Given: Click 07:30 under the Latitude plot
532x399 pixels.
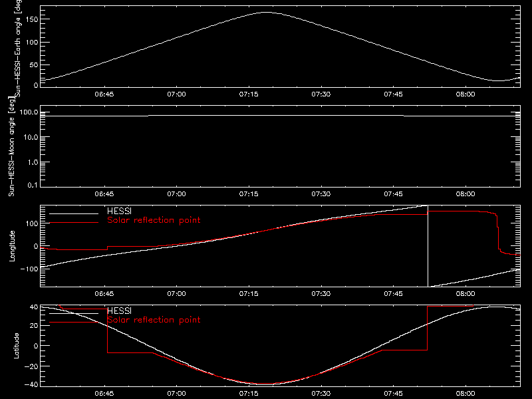Looking at the screenshot, I should click(321, 394).
